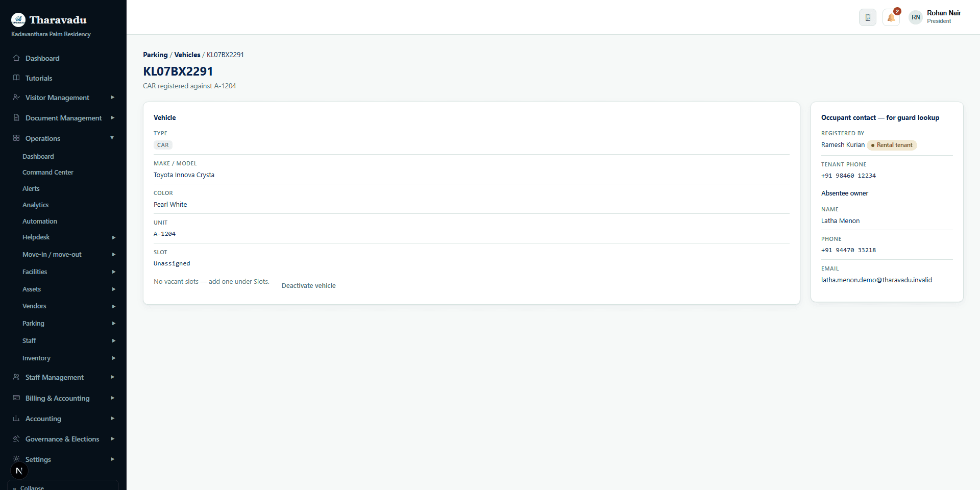Click the Accounting bar chart icon

[x=16, y=418]
